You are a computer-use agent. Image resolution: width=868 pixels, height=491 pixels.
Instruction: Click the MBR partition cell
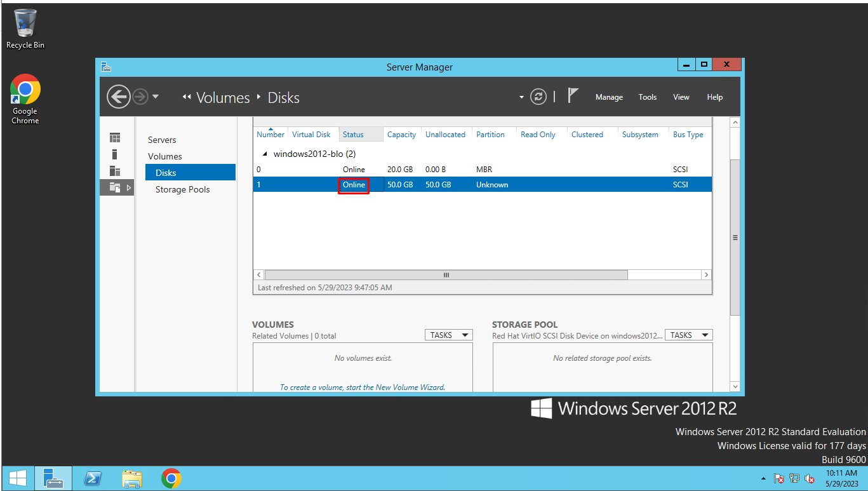(484, 170)
